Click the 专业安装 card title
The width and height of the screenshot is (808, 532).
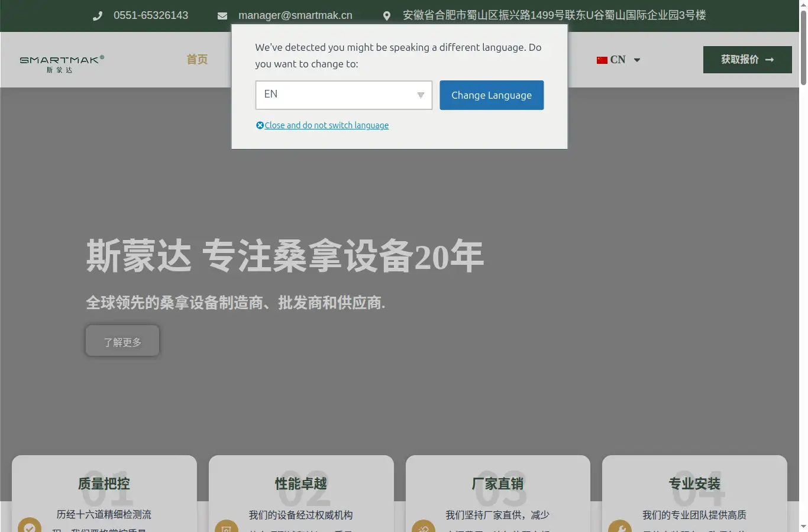(x=694, y=484)
